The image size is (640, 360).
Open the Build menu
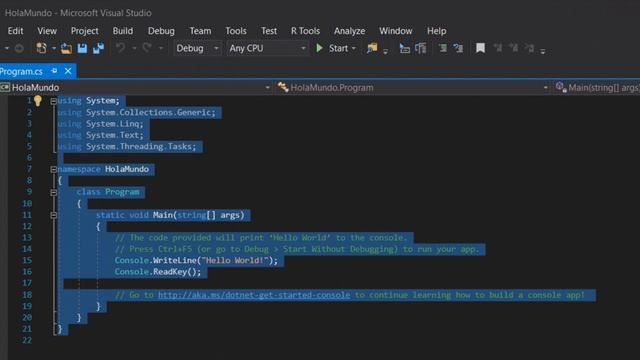pyautogui.click(x=122, y=31)
